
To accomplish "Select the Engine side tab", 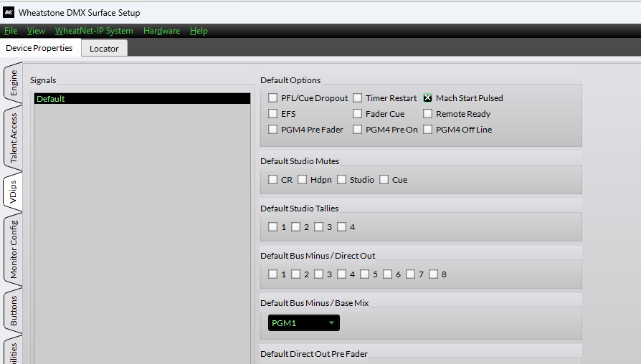I will (x=13, y=82).
